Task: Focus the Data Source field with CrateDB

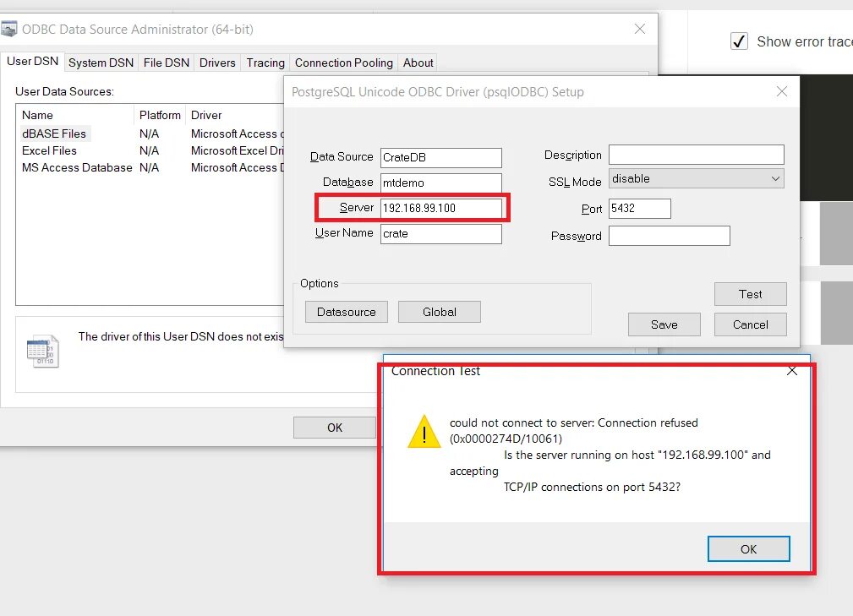Action: pos(441,158)
